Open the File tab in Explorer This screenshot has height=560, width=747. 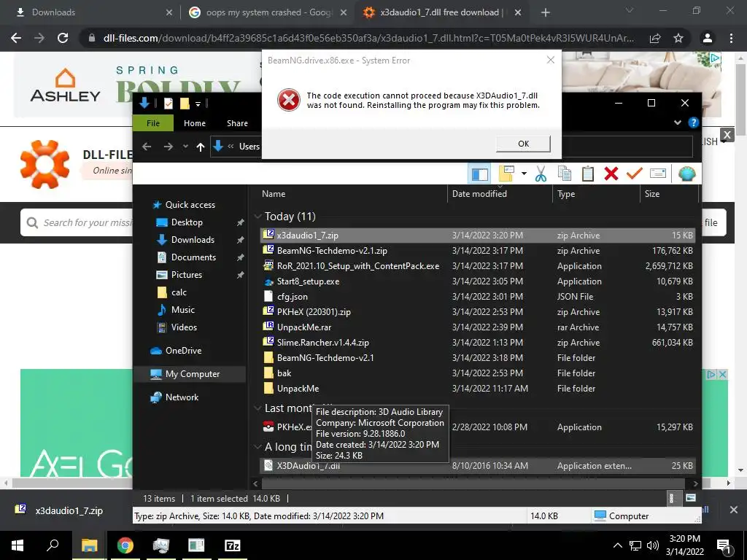click(x=153, y=123)
